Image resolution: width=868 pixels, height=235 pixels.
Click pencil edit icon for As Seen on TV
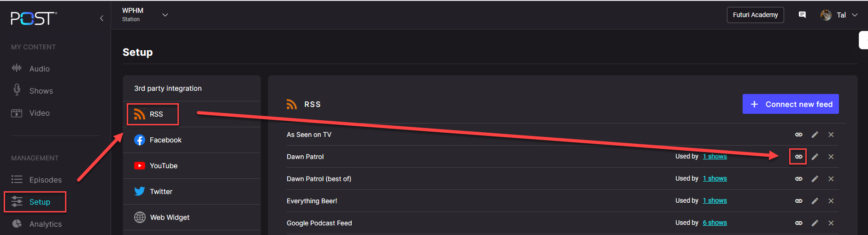(815, 135)
